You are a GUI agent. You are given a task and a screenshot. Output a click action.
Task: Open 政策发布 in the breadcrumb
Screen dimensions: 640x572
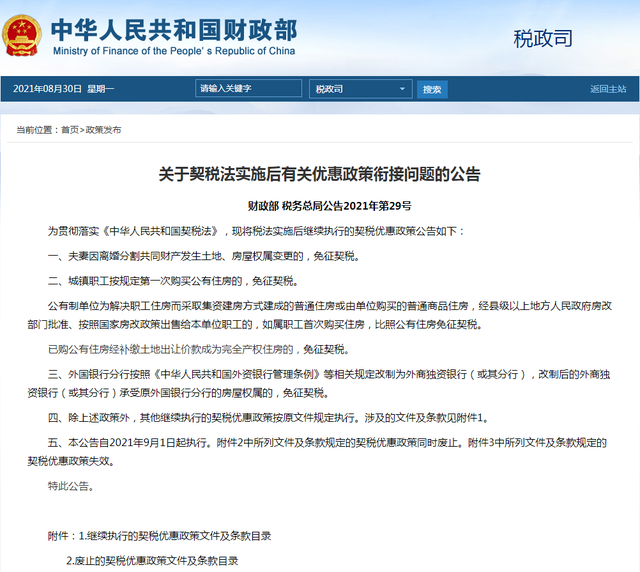(x=104, y=130)
